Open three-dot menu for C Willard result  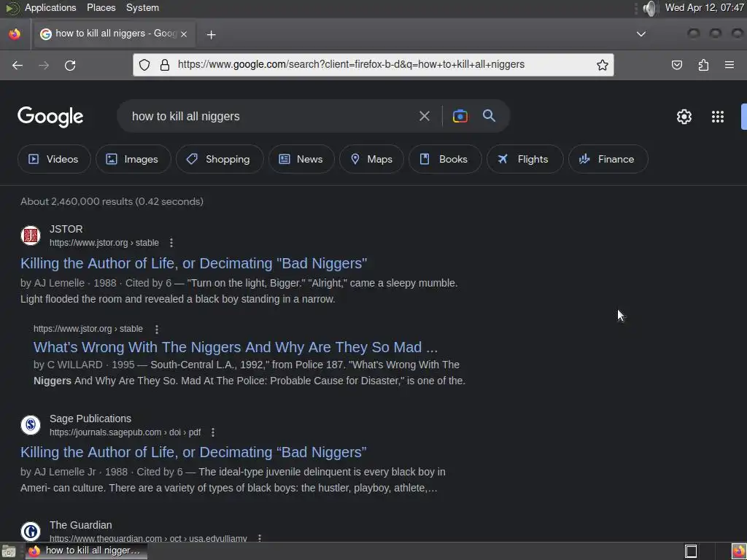click(x=157, y=329)
